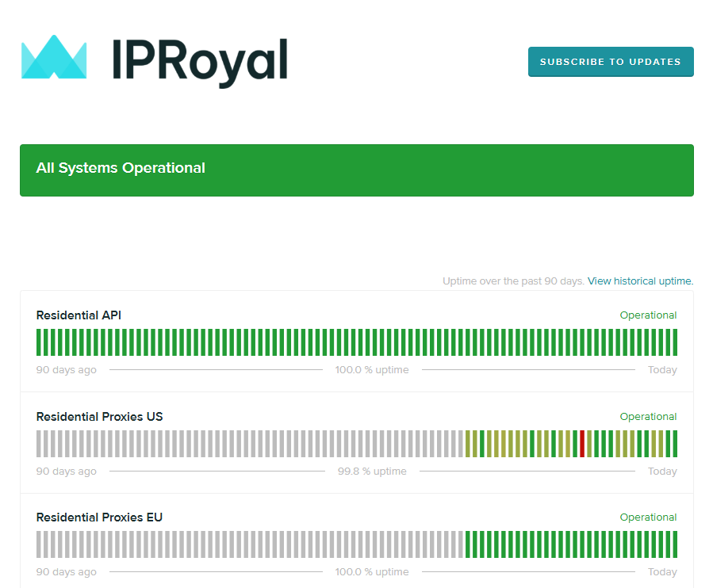Click the All Systems Operational banner

click(x=357, y=170)
